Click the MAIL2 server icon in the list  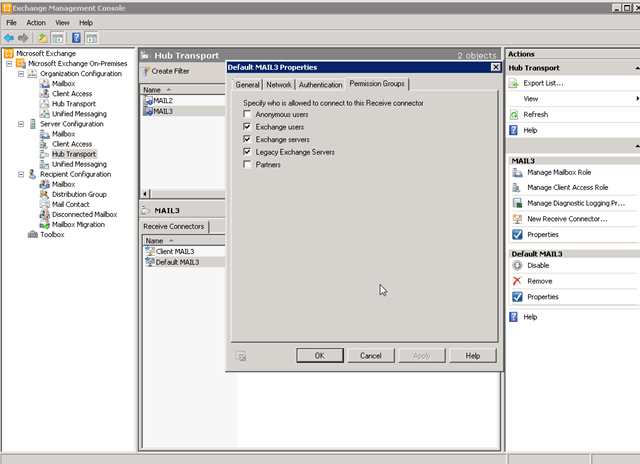tap(148, 100)
